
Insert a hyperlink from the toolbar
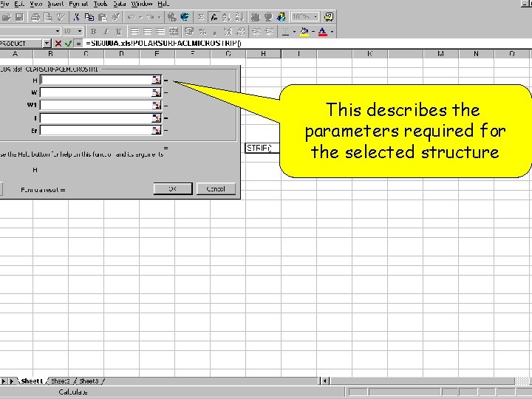(172, 17)
